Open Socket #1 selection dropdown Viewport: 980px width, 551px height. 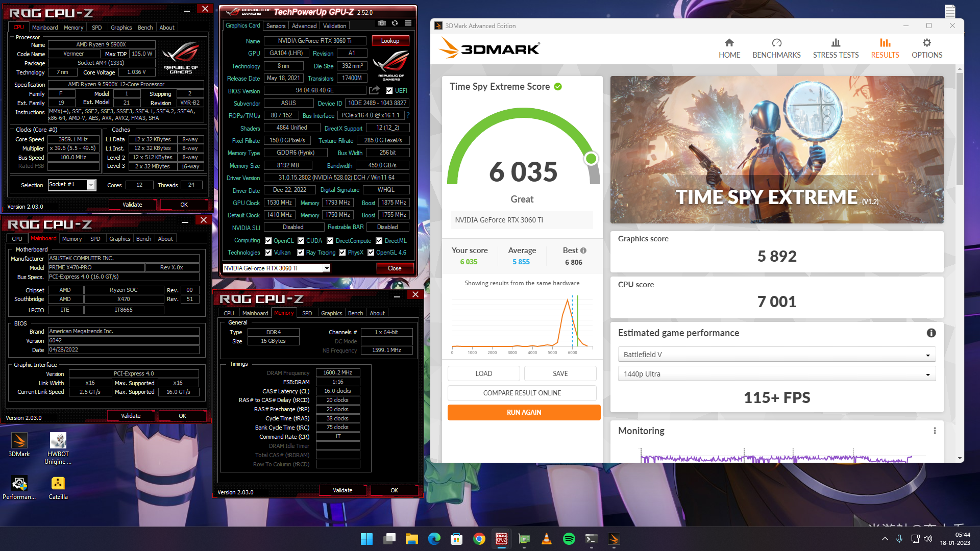click(72, 185)
